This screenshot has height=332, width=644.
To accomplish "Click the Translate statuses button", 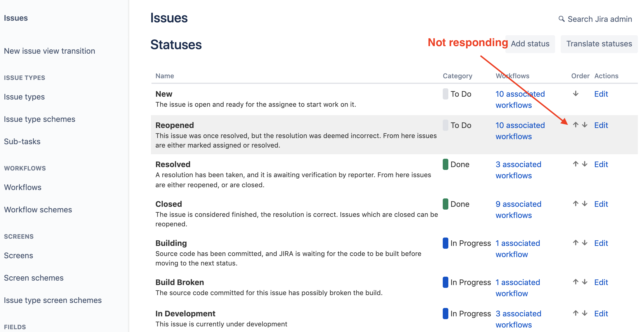I will click(x=599, y=44).
